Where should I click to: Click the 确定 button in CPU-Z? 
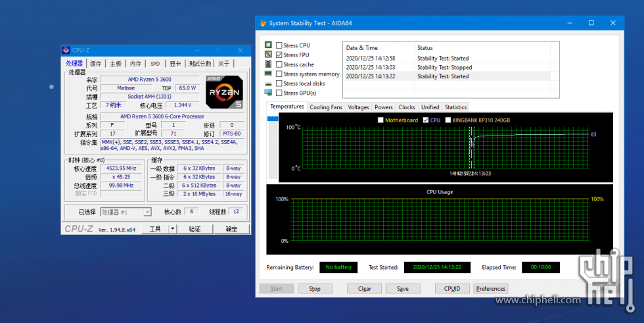coord(231,229)
